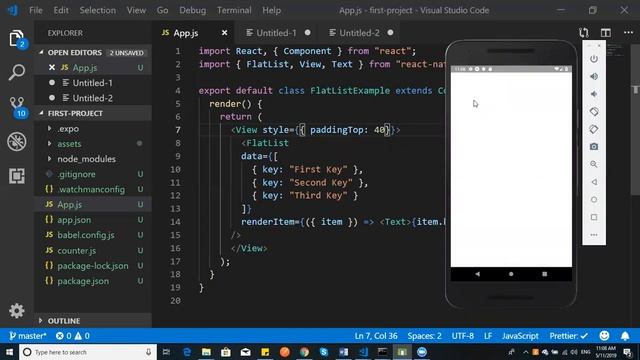The width and height of the screenshot is (640, 360).
Task: Click the Back triangle in emulator toolbar
Action: (594, 182)
